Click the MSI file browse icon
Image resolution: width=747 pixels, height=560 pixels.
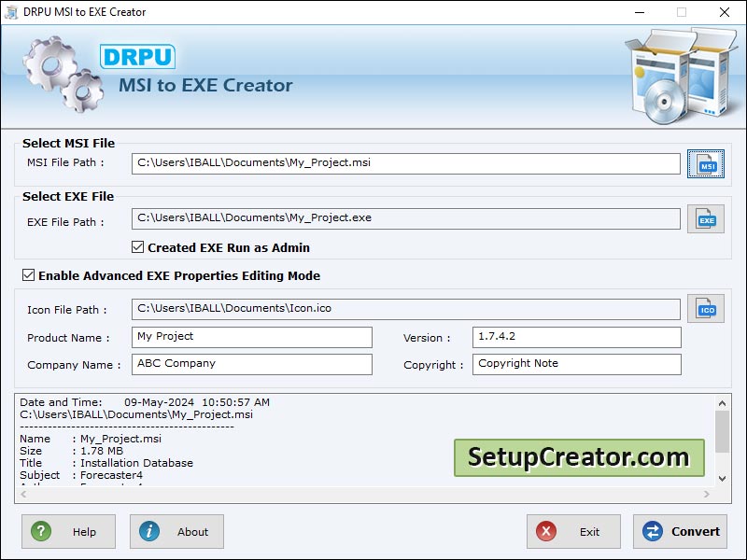tap(706, 163)
